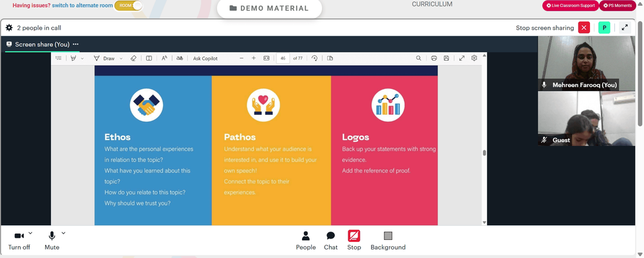
Task: Open PDF viewer settings gear
Action: 474,59
